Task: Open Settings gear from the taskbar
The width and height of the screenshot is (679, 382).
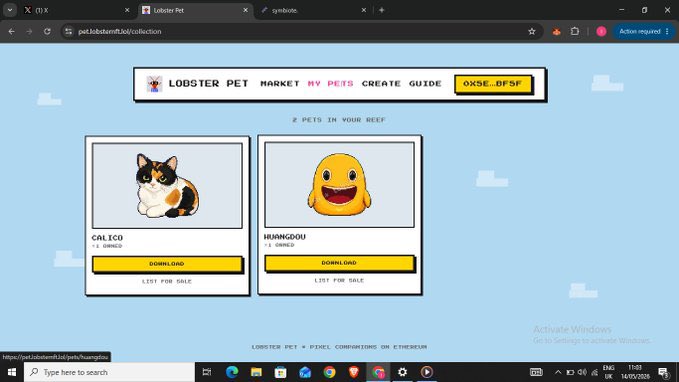Action: [402, 372]
